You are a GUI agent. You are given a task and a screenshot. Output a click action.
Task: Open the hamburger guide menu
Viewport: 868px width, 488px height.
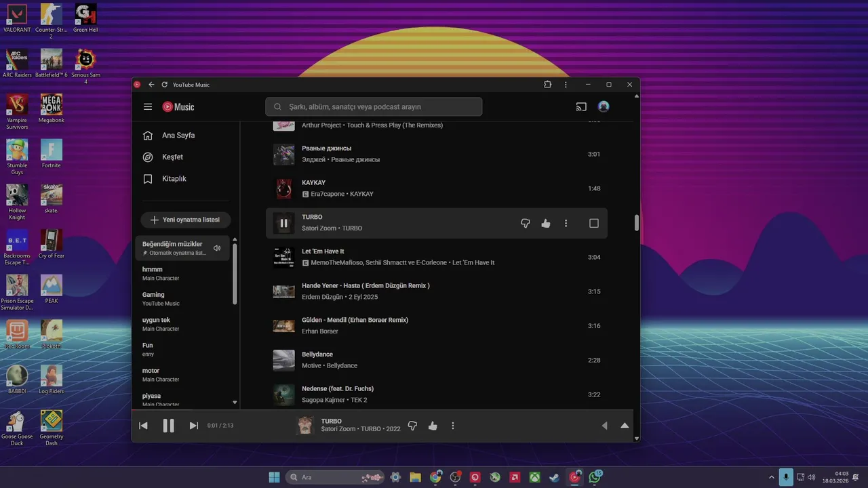[x=148, y=107]
